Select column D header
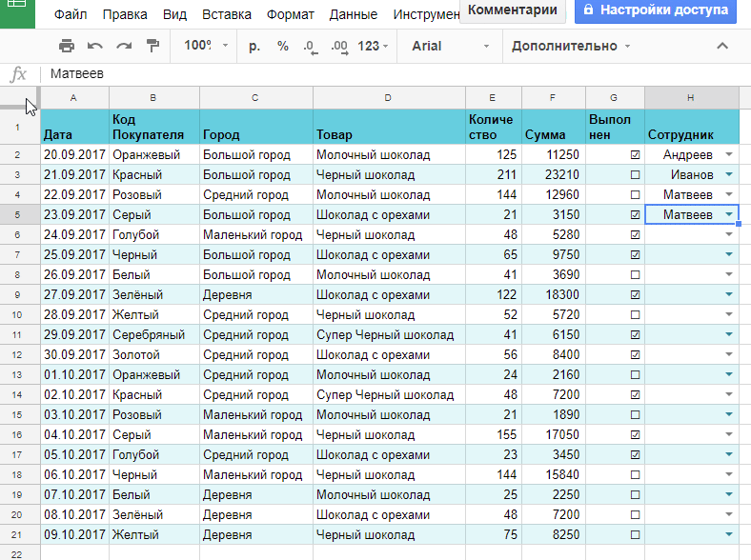This screenshot has width=751, height=560. pos(389,98)
